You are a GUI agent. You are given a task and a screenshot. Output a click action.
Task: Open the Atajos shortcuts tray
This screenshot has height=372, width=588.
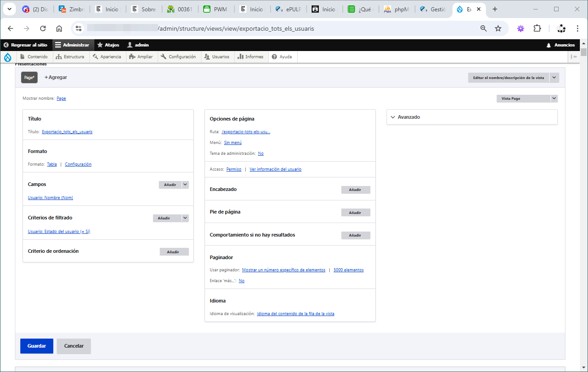click(x=109, y=45)
